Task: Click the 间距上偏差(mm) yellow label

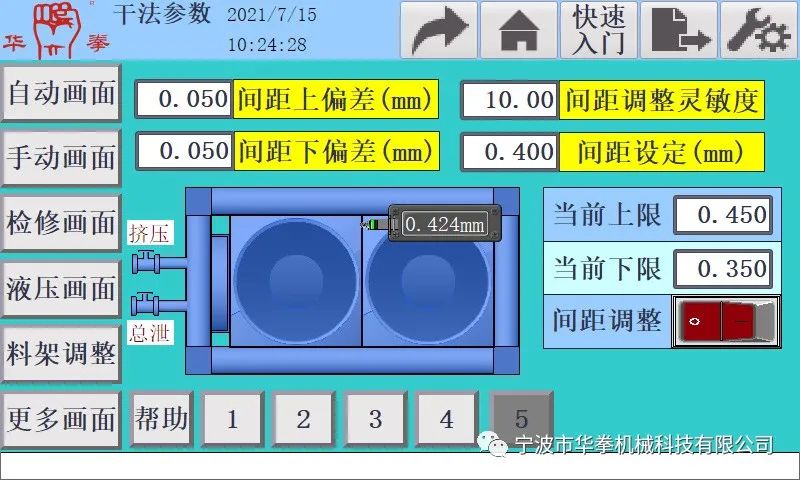Action: (336, 99)
